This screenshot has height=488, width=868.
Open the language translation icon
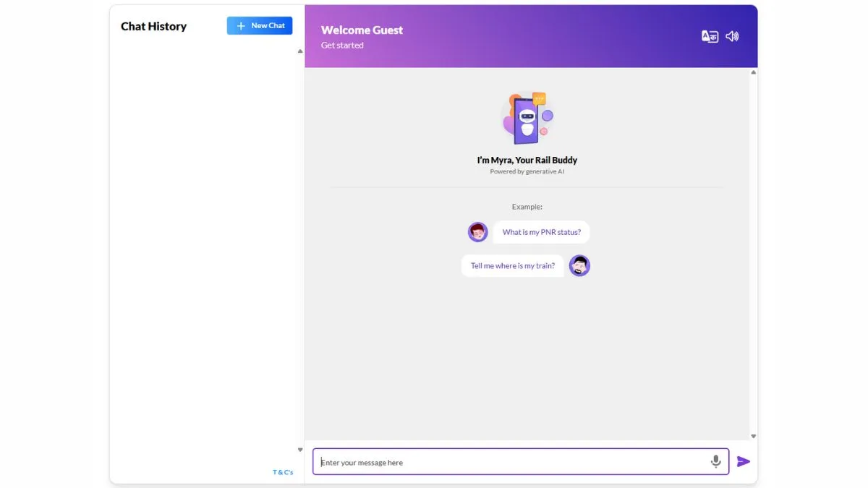(x=710, y=36)
